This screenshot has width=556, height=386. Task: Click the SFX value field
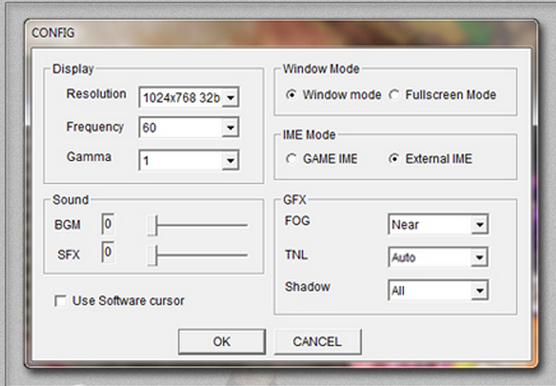108,252
